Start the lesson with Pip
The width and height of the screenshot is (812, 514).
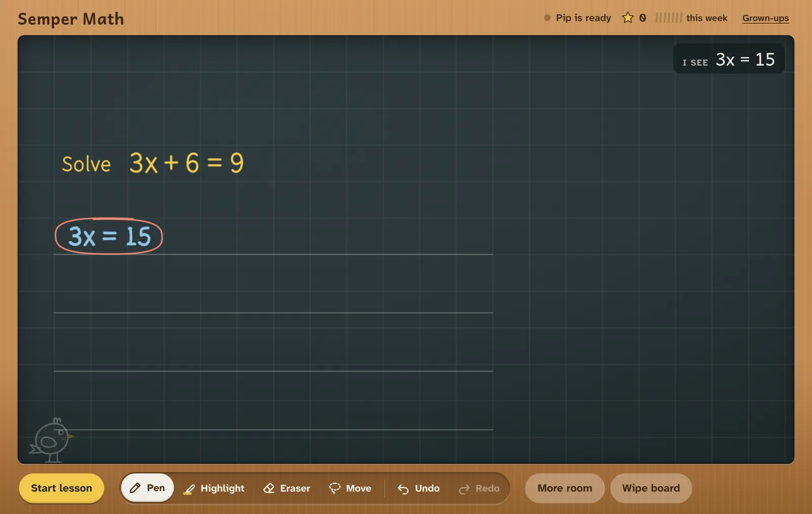pos(61,488)
